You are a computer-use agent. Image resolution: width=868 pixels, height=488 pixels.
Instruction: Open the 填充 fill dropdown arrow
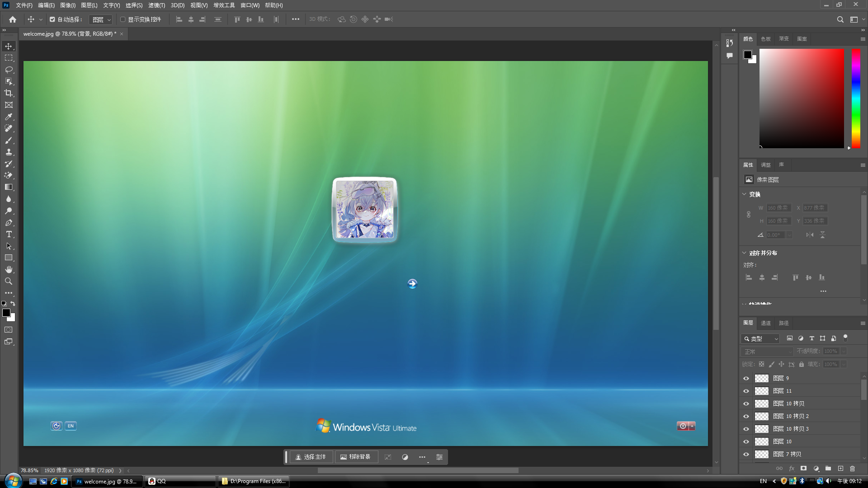[x=844, y=364]
